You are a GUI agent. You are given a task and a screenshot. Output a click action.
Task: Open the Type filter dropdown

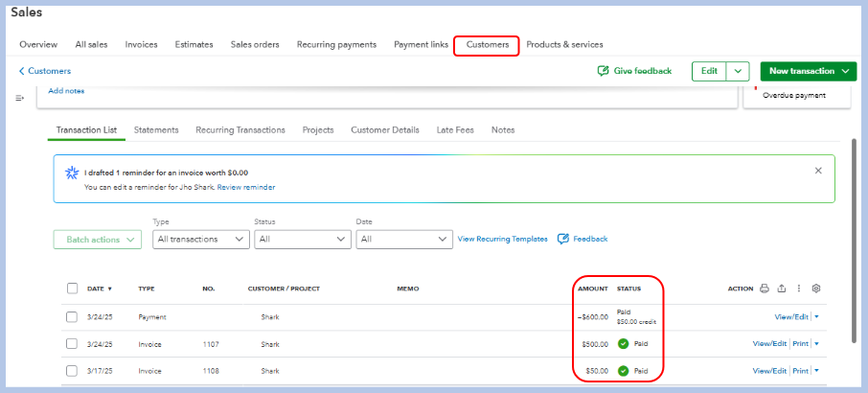(x=201, y=239)
